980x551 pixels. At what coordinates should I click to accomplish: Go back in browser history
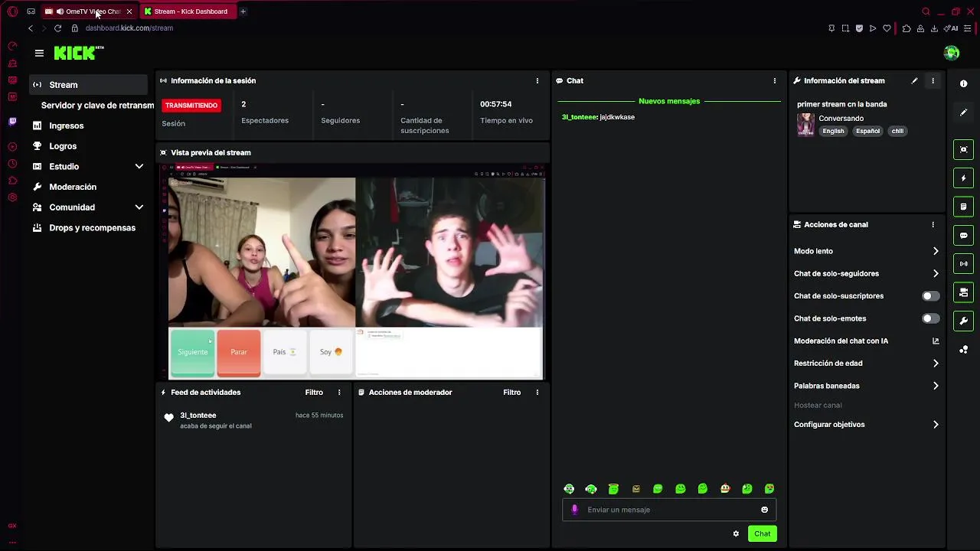(31, 28)
